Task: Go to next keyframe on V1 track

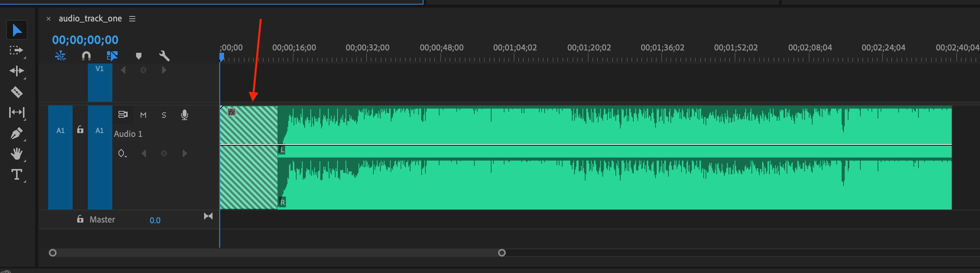Action: [164, 70]
